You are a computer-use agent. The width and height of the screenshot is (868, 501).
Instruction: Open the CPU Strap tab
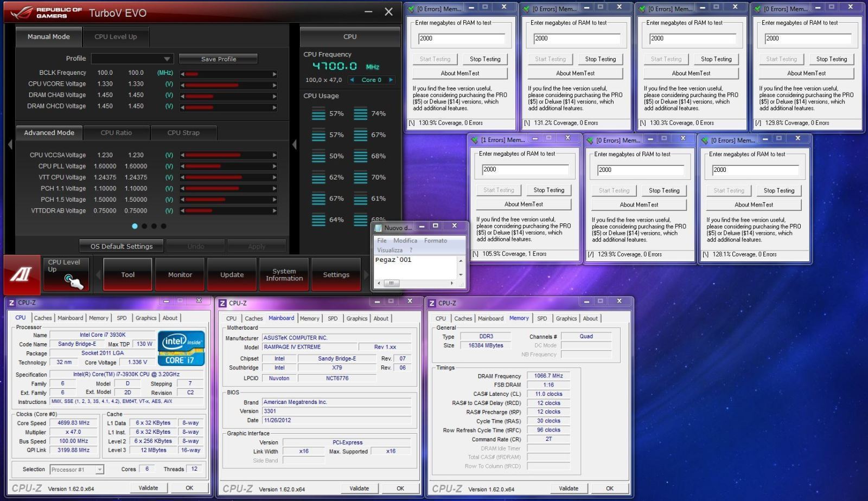pos(183,133)
